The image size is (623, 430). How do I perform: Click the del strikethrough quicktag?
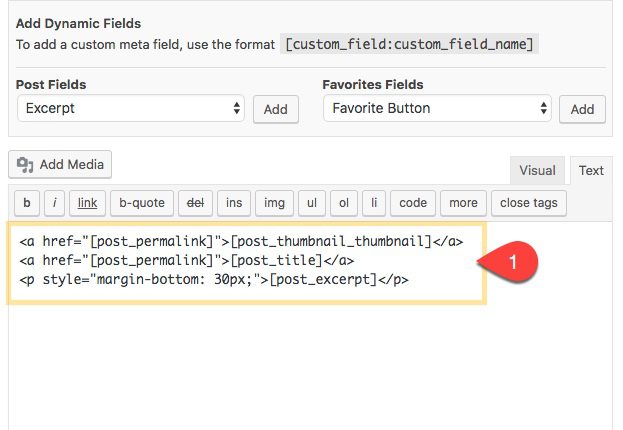[194, 203]
